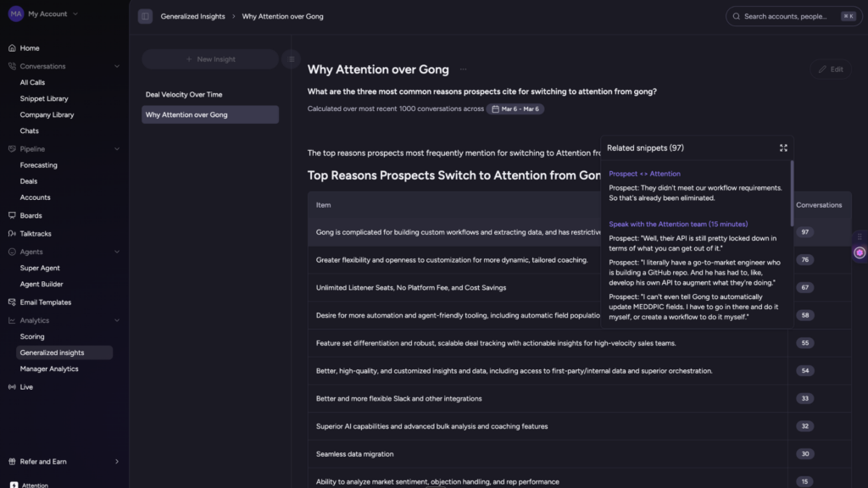868x488 pixels.
Task: Click the Home icon in sidebar
Action: tap(12, 48)
